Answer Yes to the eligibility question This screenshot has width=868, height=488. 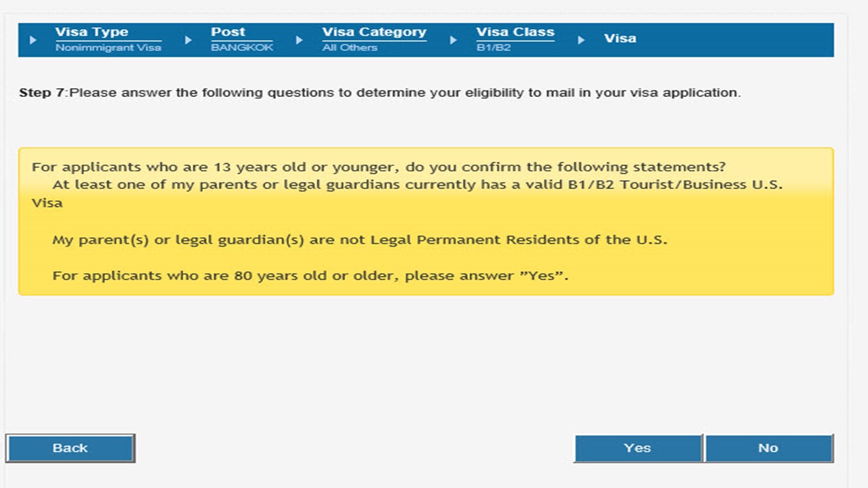(637, 448)
